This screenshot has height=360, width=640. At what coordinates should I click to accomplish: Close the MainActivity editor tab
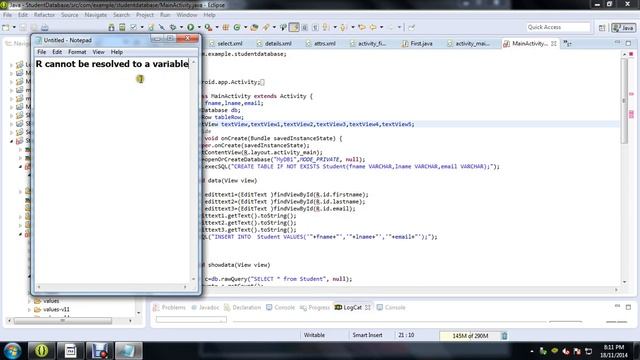(x=553, y=43)
